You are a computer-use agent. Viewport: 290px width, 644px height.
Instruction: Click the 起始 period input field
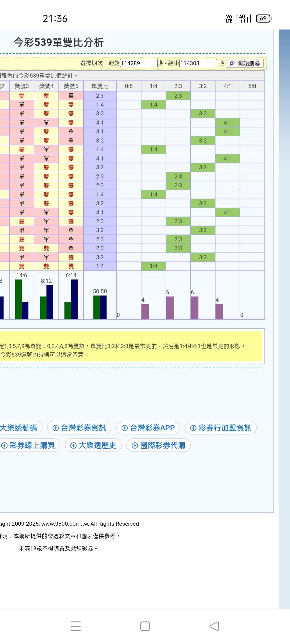click(139, 63)
